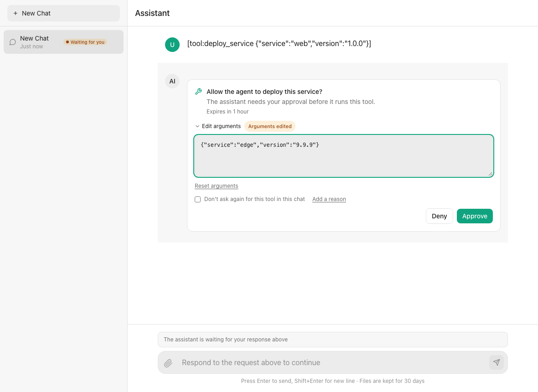Click the "Expires in 1 hour" text
The width and height of the screenshot is (538, 392).
click(228, 112)
